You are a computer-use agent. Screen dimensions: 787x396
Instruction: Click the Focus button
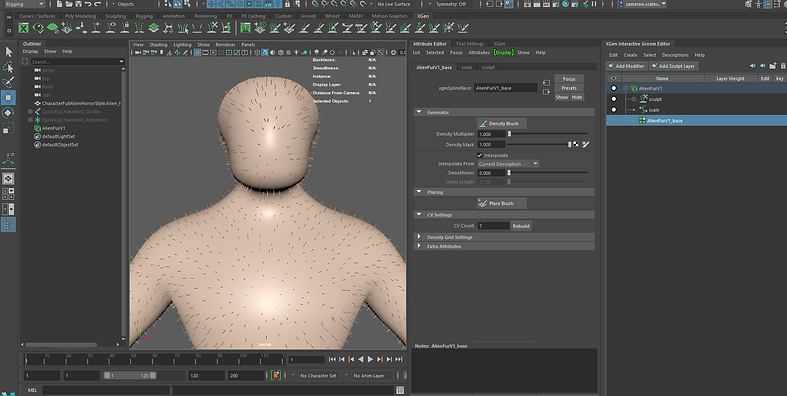pos(569,79)
